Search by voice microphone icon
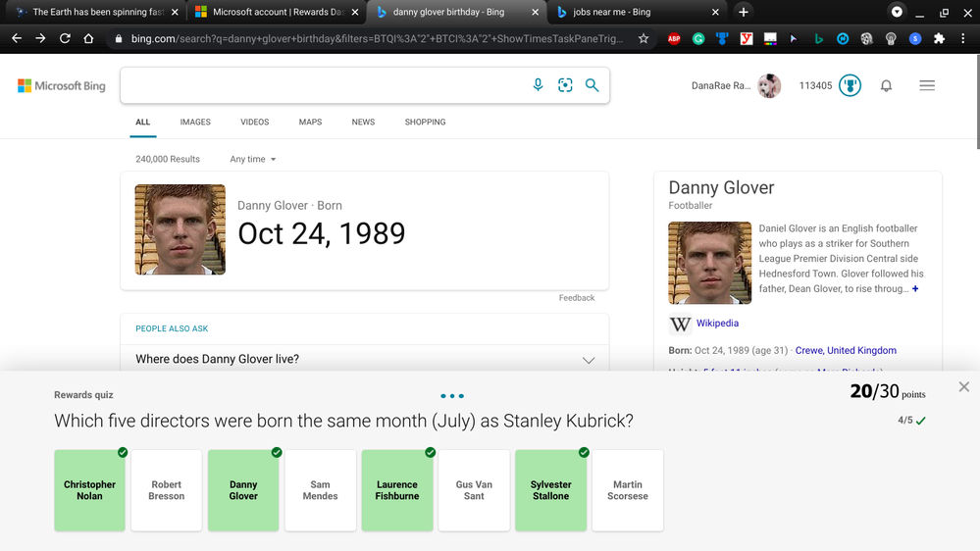The height and width of the screenshot is (551, 980). click(538, 85)
